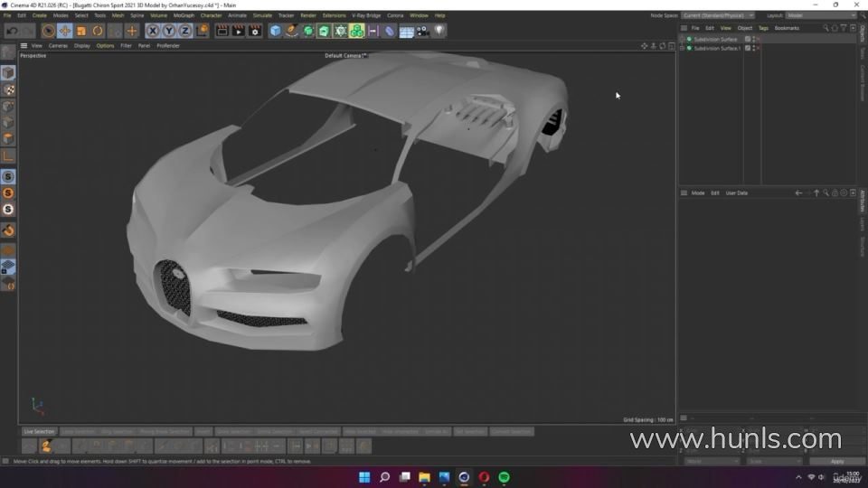Open Attribute Manager User Data menu

(736, 193)
